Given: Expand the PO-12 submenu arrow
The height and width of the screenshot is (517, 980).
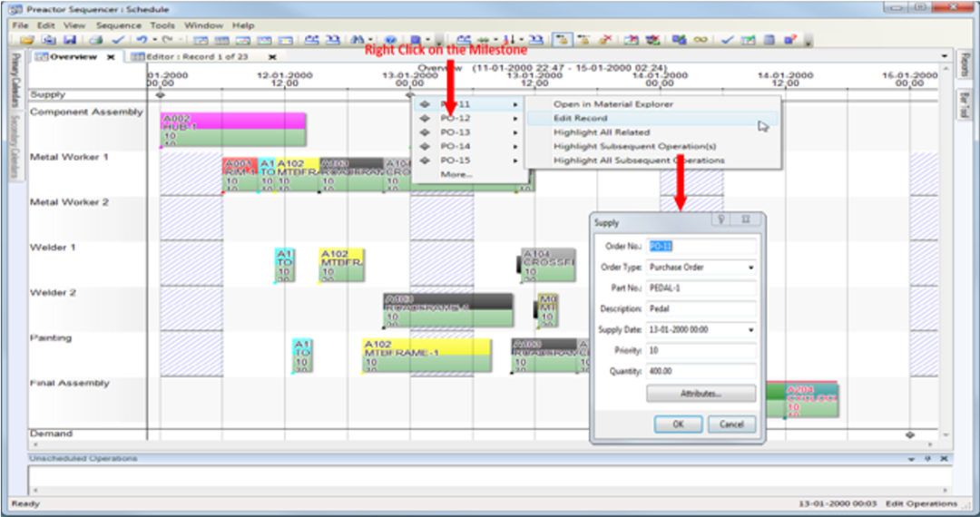Looking at the screenshot, I should click(x=515, y=119).
